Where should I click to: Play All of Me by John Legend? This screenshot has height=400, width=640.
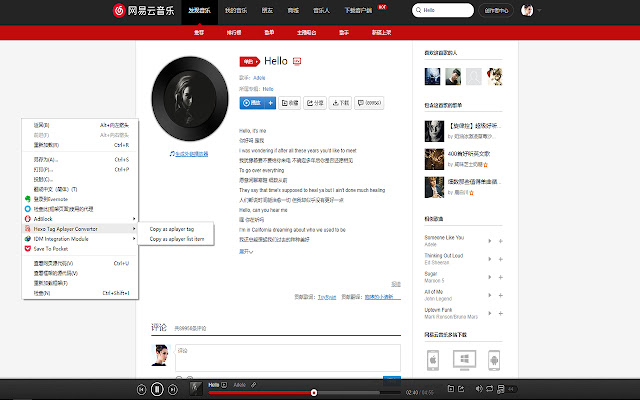pyautogui.click(x=490, y=296)
